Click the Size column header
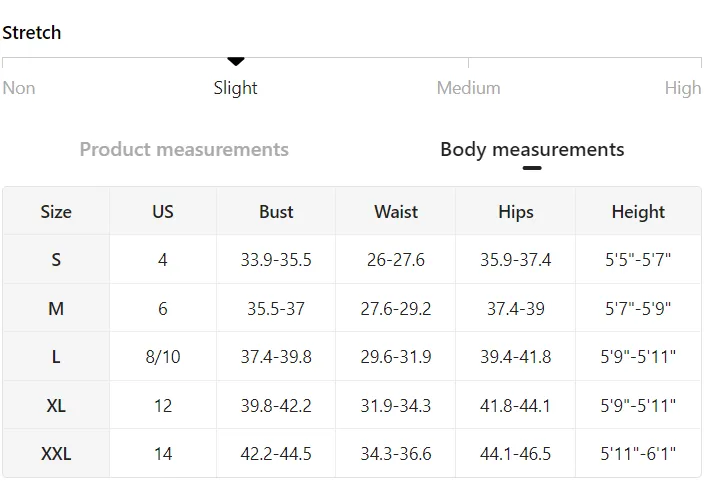 click(56, 211)
